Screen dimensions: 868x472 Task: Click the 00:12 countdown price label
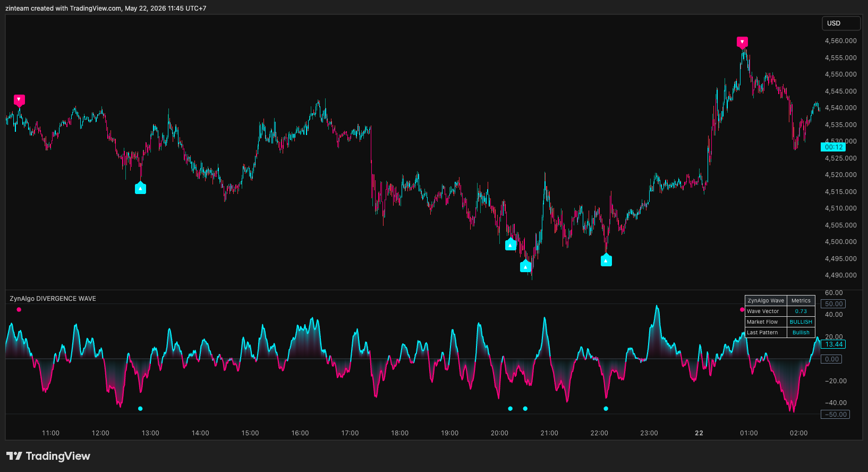pyautogui.click(x=833, y=147)
